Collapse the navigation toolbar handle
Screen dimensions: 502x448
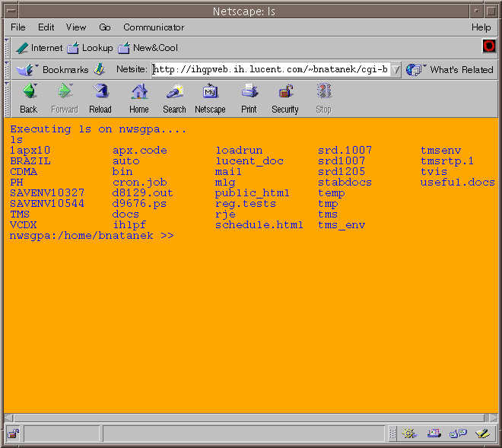point(7,99)
